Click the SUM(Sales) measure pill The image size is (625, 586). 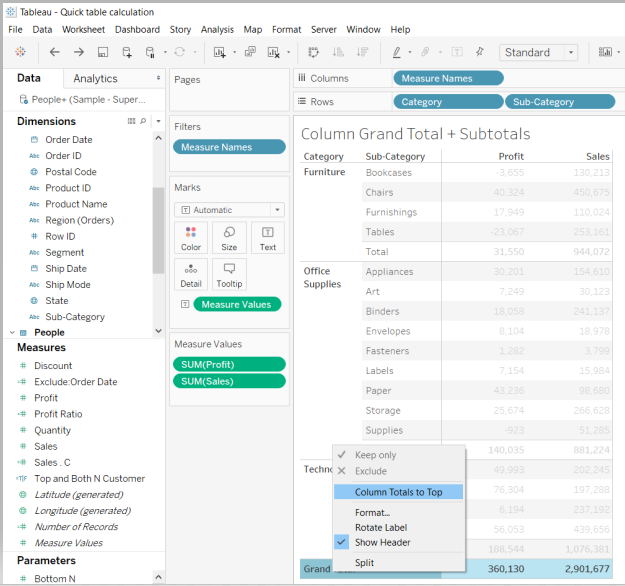click(x=229, y=381)
